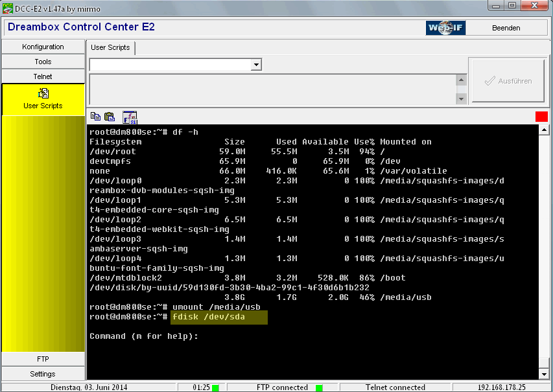This screenshot has width=553, height=392.
Task: Click the copy icon above the terminal
Action: click(95, 117)
